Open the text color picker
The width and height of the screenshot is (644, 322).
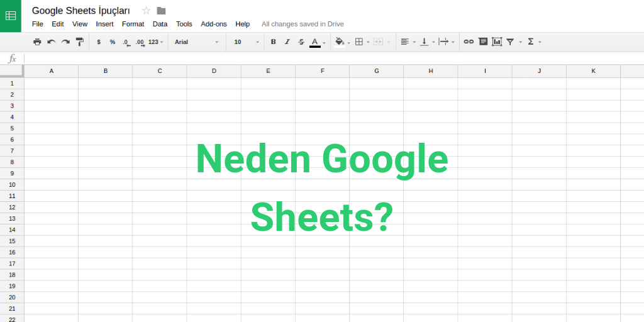click(x=315, y=42)
